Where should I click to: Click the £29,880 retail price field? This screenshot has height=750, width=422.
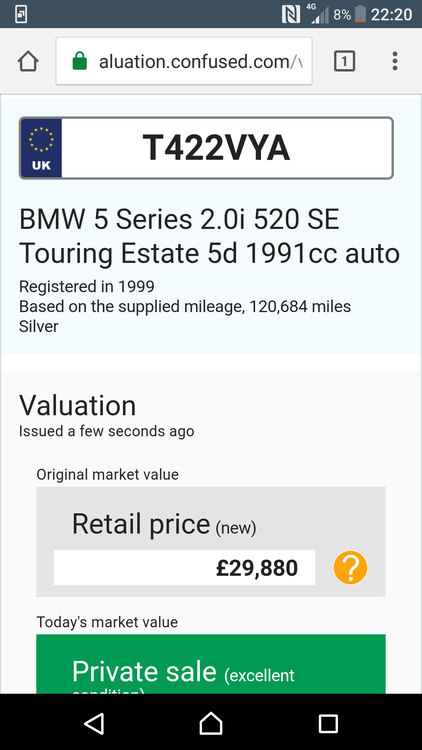tap(184, 568)
